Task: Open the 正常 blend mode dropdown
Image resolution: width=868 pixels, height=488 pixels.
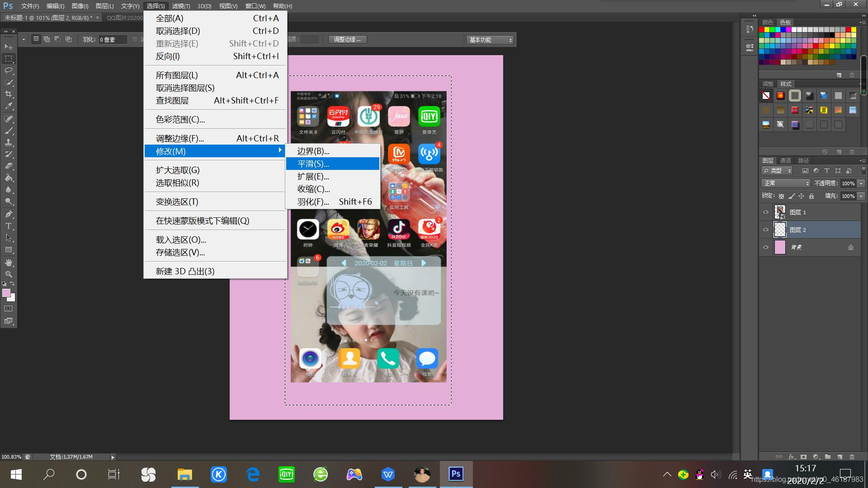Action: (x=786, y=183)
